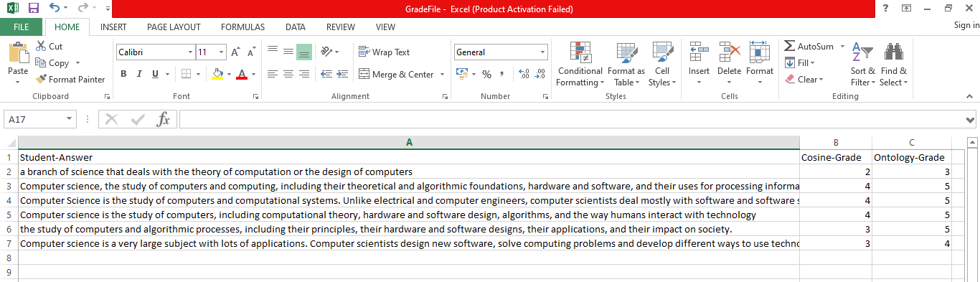Click Accounting Number Format icon
The image size is (980, 282).
pos(461,74)
